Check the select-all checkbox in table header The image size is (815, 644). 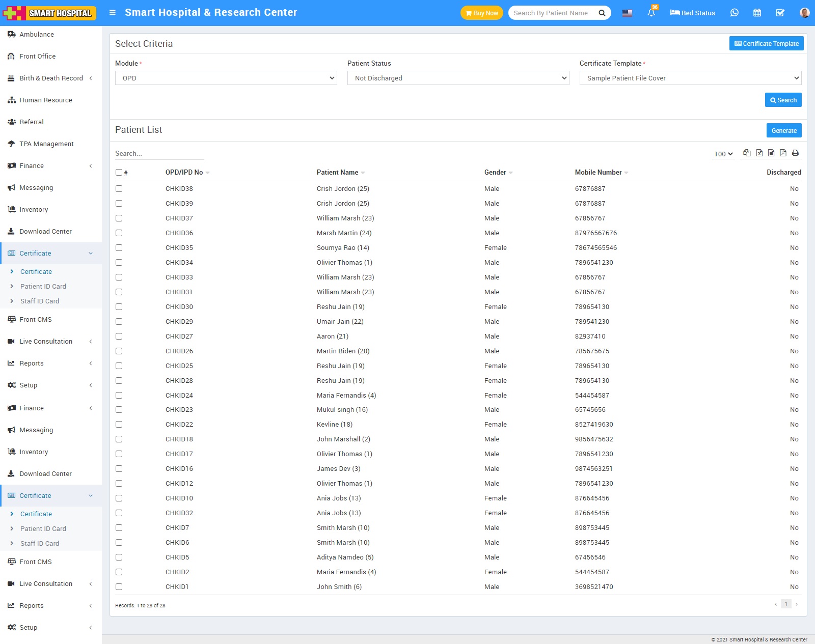point(119,173)
